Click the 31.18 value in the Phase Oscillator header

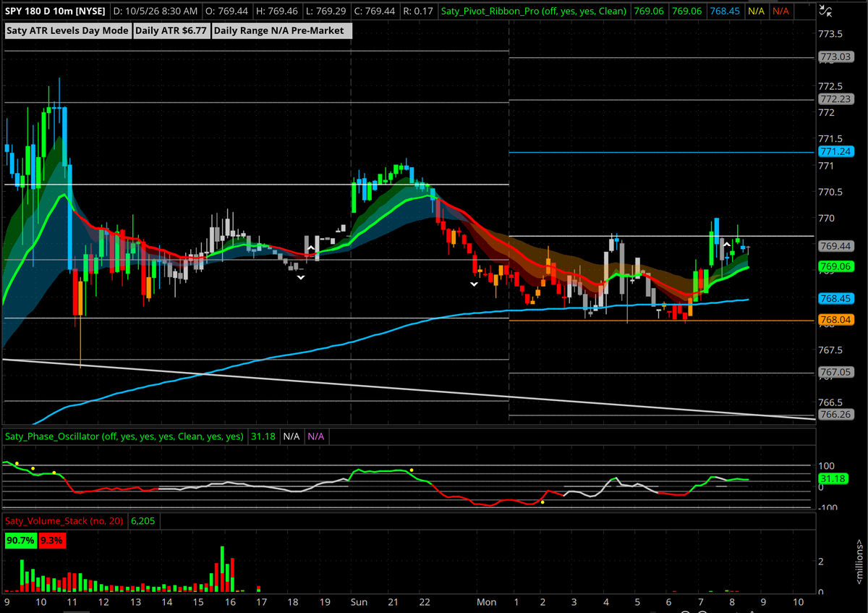pyautogui.click(x=263, y=436)
